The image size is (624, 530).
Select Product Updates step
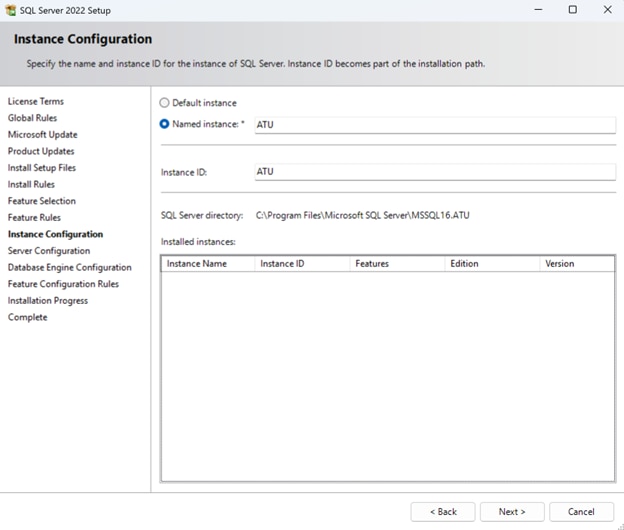click(x=41, y=152)
